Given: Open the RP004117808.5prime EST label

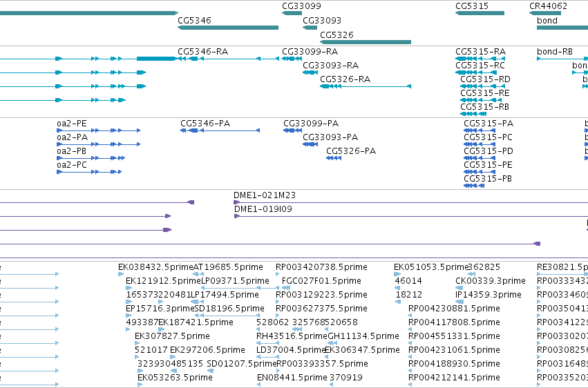Looking at the screenshot, I should click(x=454, y=323).
